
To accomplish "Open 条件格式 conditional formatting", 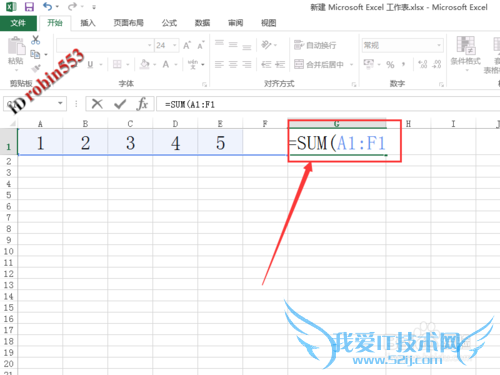I will tap(466, 53).
